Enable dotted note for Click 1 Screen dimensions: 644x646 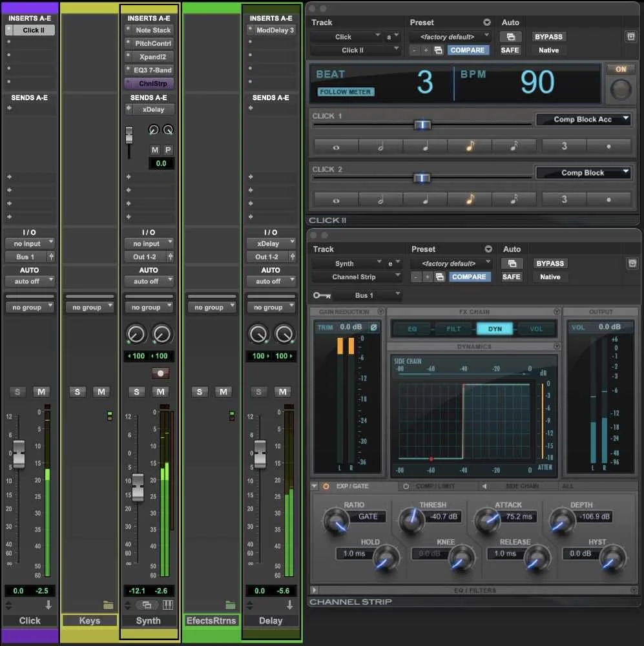[x=608, y=146]
